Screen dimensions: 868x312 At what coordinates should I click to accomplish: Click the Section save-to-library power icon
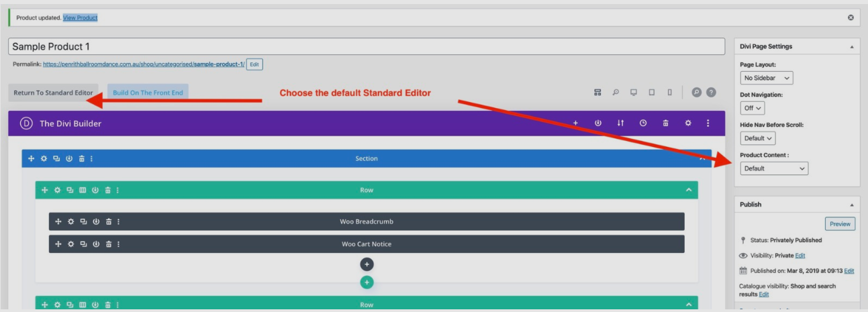coord(69,158)
